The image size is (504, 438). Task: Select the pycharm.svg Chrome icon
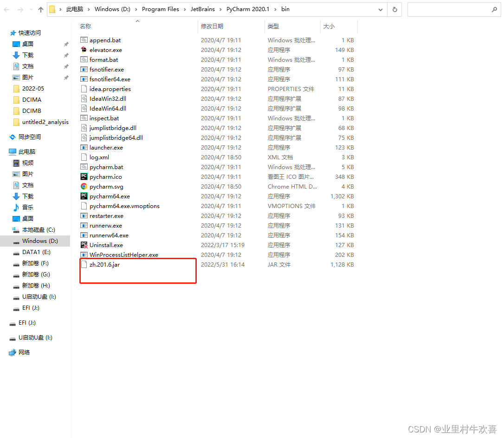pyautogui.click(x=84, y=187)
